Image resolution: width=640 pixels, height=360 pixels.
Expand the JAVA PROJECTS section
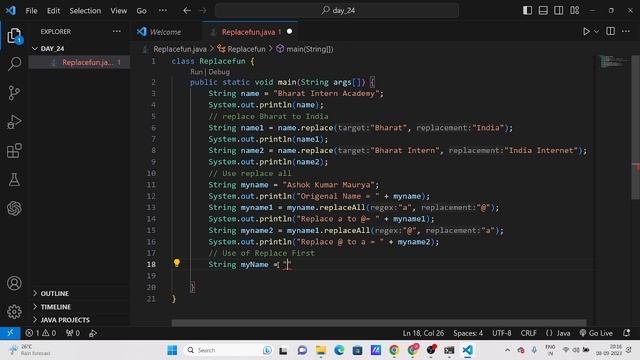(64, 320)
